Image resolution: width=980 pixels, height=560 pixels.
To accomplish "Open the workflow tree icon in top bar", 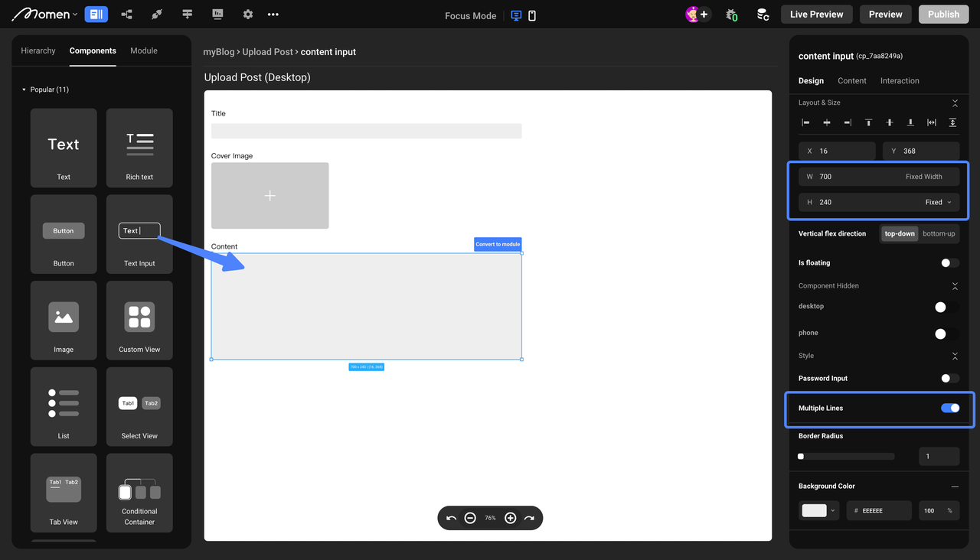I will click(126, 14).
